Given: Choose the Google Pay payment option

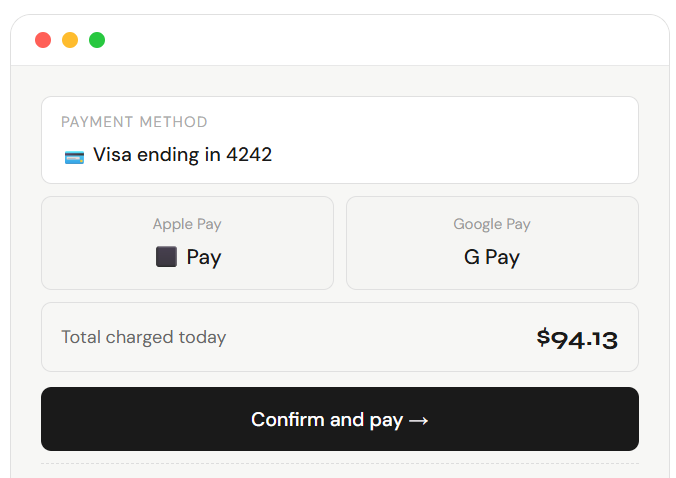Looking at the screenshot, I should tap(492, 243).
